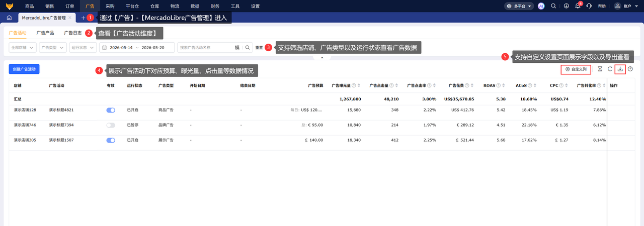Click the 模 fuzzy-match toggle in search
Image resolution: width=644 pixels, height=226 pixels.
237,47
